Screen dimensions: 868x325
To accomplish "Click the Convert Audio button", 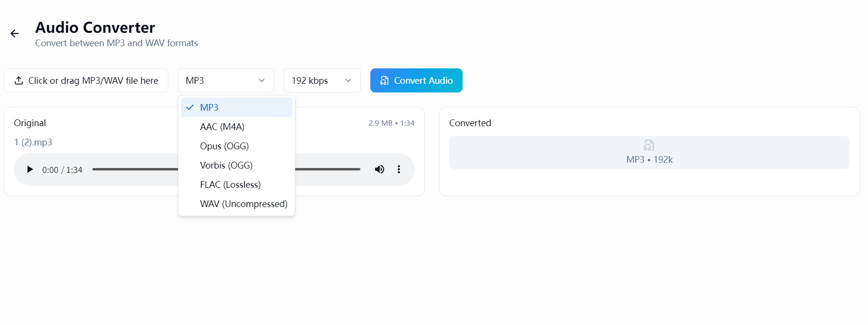I will (416, 80).
